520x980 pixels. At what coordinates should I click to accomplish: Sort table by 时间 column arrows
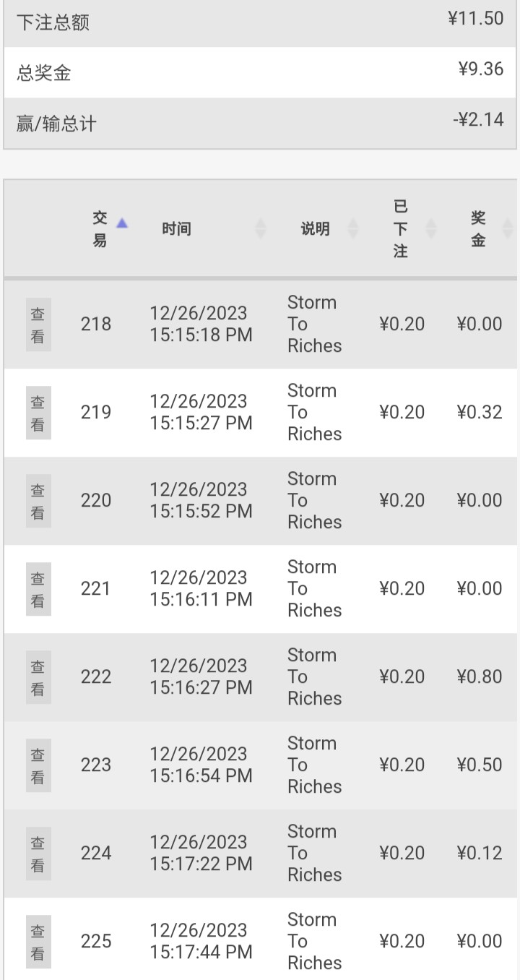click(261, 229)
